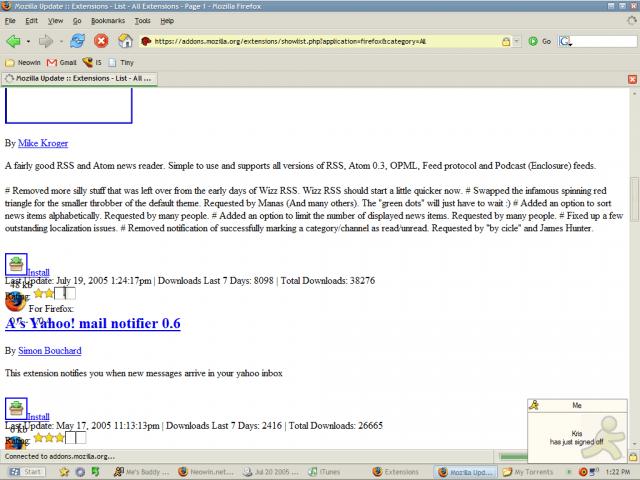Viewport: 640px width, 480px height.
Task: Click the red system tray icon
Action: 583,472
